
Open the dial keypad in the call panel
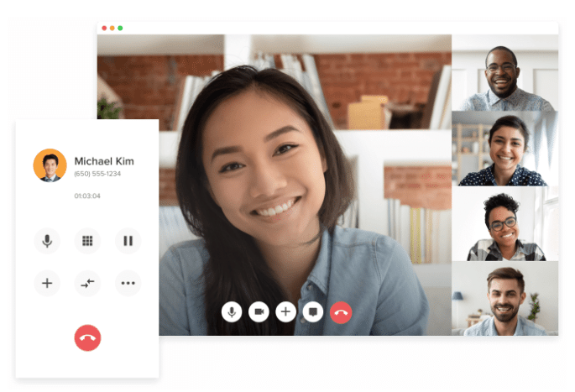(87, 241)
